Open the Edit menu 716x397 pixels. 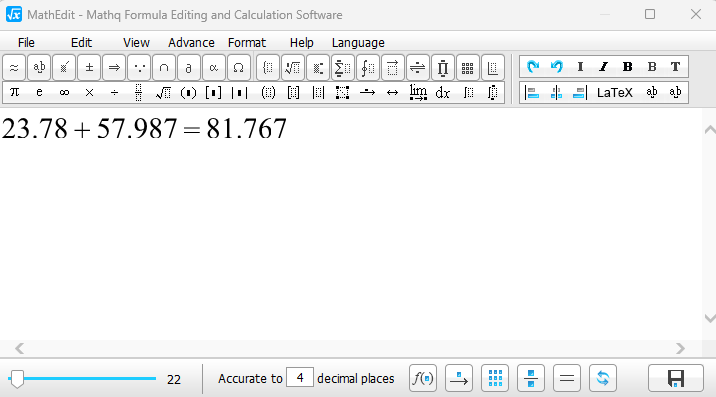click(x=81, y=42)
